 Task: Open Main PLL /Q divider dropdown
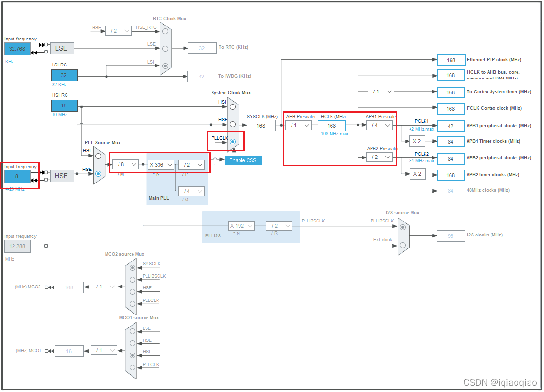click(x=191, y=191)
